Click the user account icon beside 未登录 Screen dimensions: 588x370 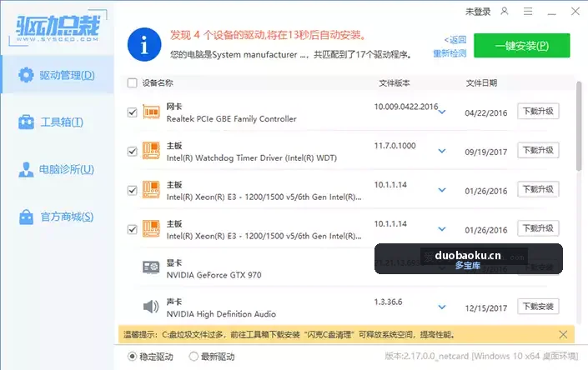point(505,11)
